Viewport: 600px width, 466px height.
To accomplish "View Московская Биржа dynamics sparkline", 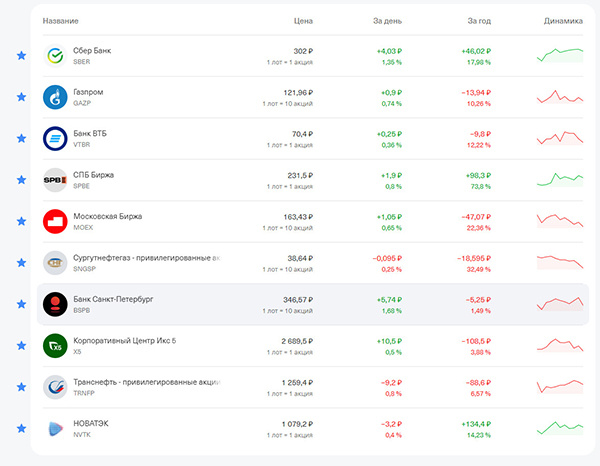I will [x=560, y=221].
